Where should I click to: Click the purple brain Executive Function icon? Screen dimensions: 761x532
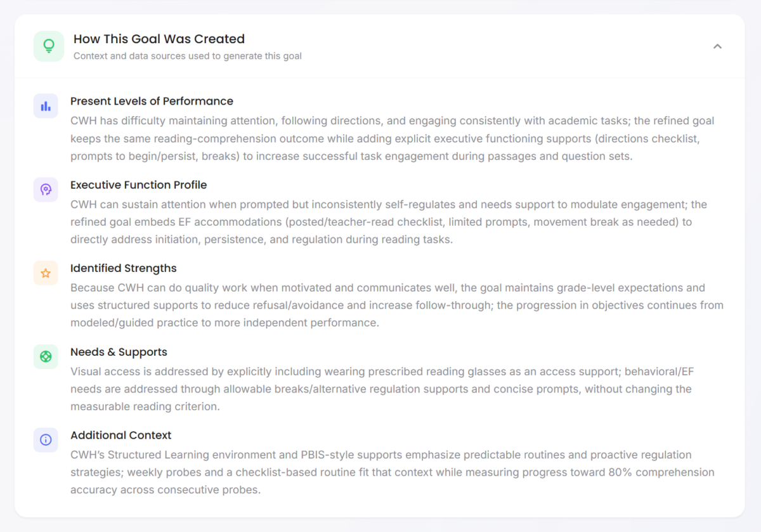coord(46,190)
